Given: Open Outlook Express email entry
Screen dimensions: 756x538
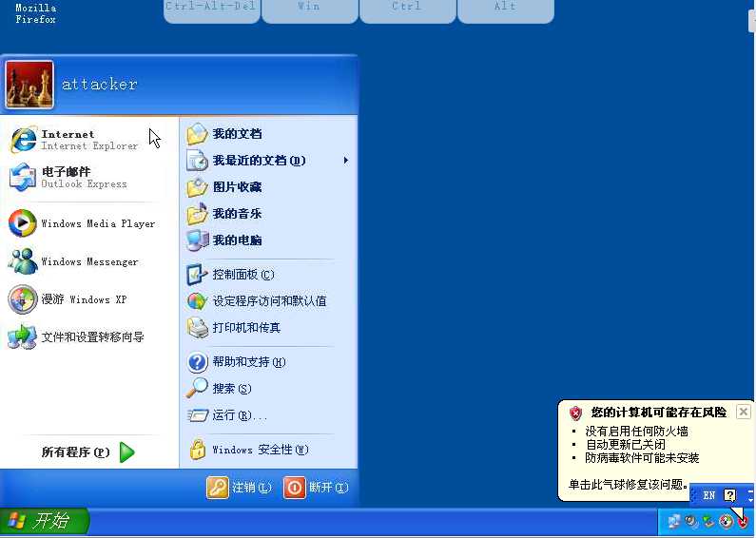Looking at the screenshot, I should coord(89,177).
